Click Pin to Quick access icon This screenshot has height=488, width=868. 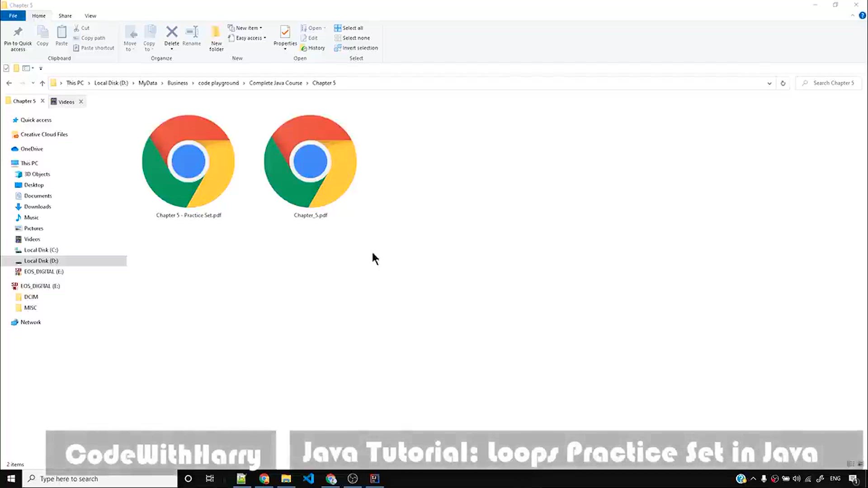[x=18, y=32]
